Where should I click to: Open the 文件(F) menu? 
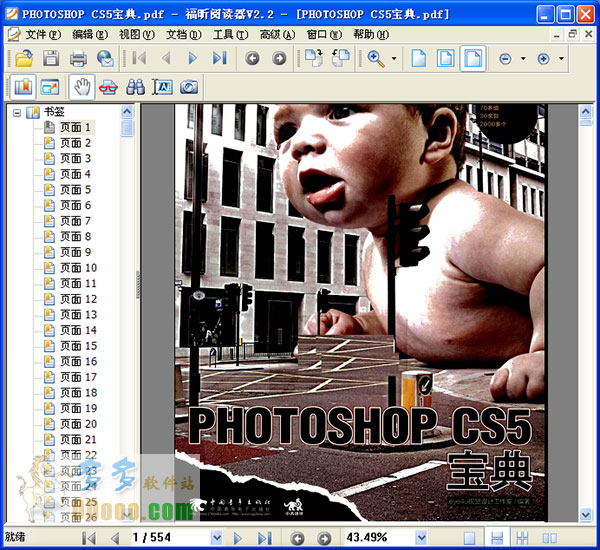tap(43, 35)
